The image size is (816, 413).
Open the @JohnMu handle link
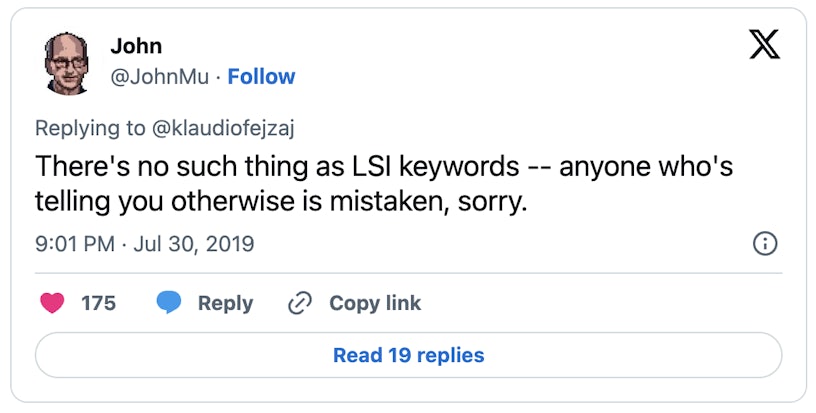tap(164, 77)
